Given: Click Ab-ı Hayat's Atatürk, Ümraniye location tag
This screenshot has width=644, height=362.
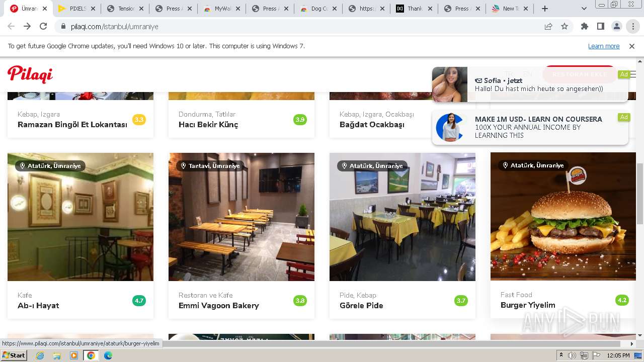Looking at the screenshot, I should click(x=49, y=166).
